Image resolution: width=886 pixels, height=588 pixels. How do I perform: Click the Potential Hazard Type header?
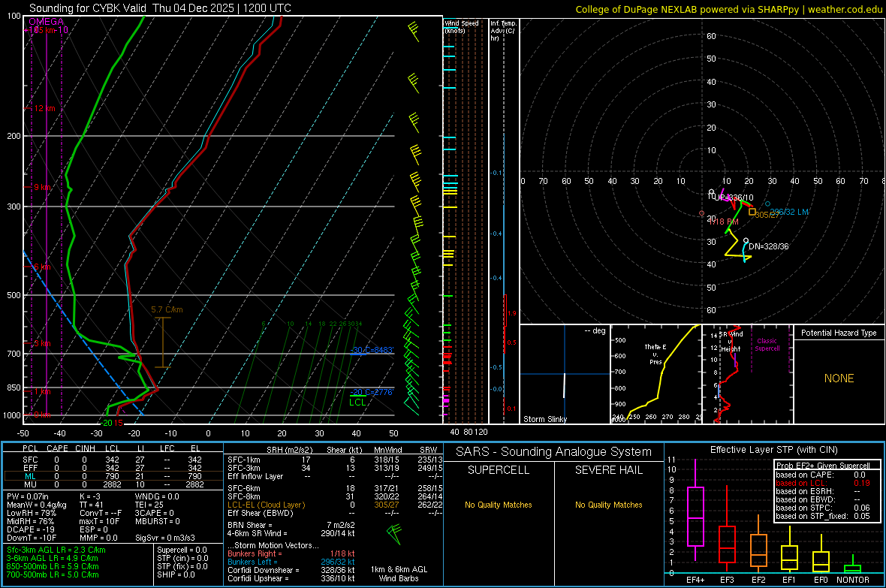[x=839, y=333]
